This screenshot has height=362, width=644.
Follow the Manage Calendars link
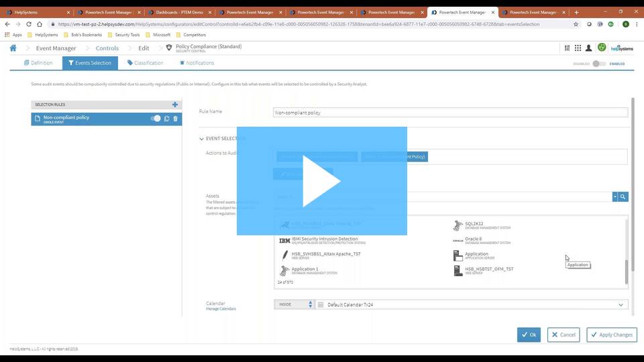[x=221, y=309]
